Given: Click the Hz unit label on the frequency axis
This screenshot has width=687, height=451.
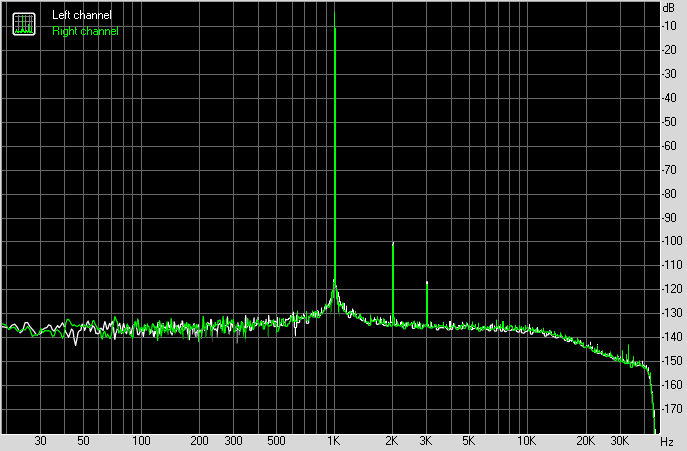Looking at the screenshot, I should coord(667,441).
